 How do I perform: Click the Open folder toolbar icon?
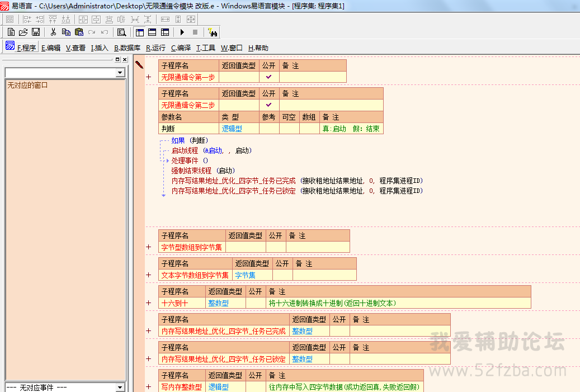tap(23, 32)
